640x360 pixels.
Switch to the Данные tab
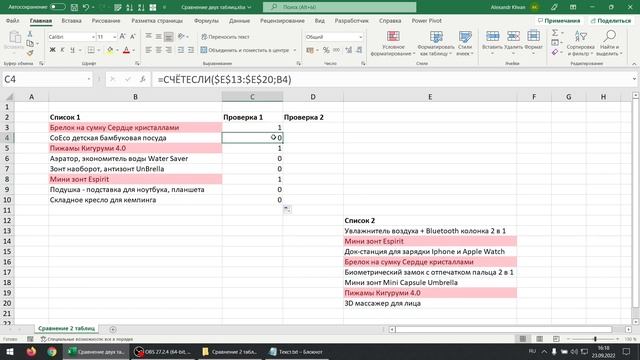[239, 20]
